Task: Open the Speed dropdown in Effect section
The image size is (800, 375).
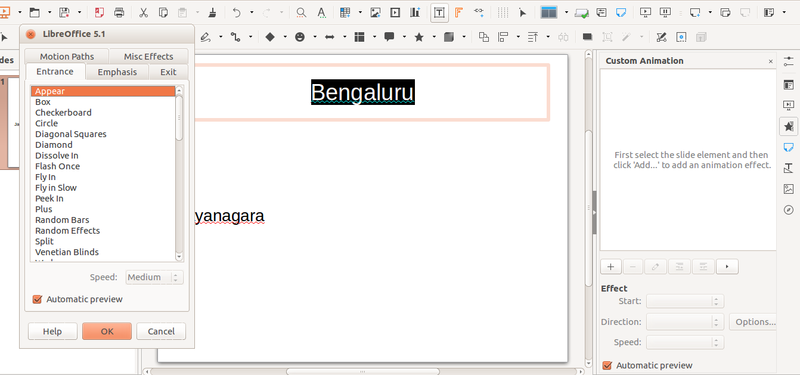Action: point(685,342)
